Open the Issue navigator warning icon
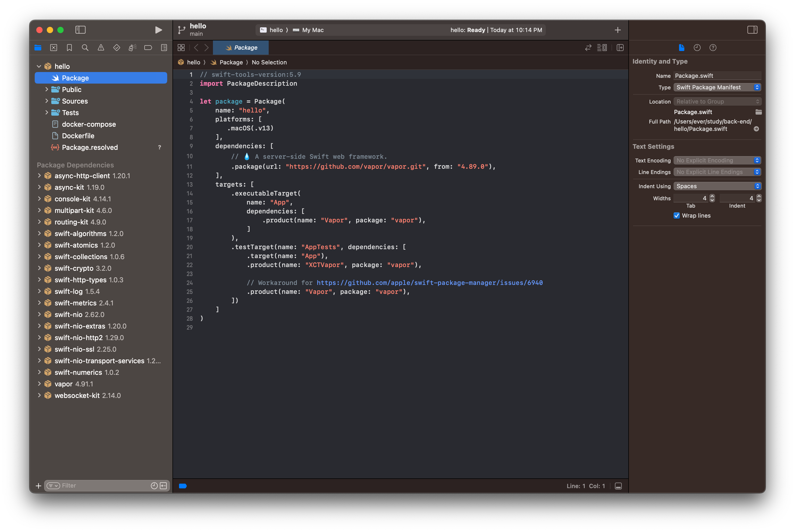The height and width of the screenshot is (532, 795). 101,48
